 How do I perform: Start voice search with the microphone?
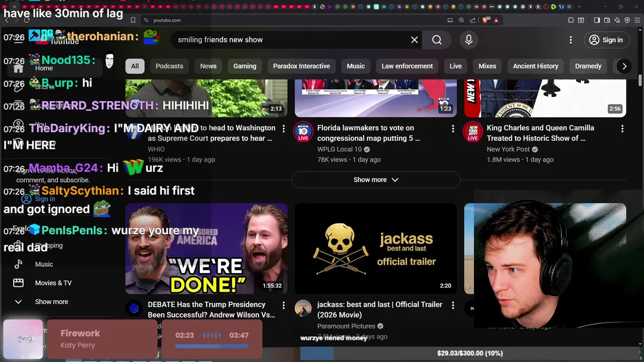pos(468,40)
